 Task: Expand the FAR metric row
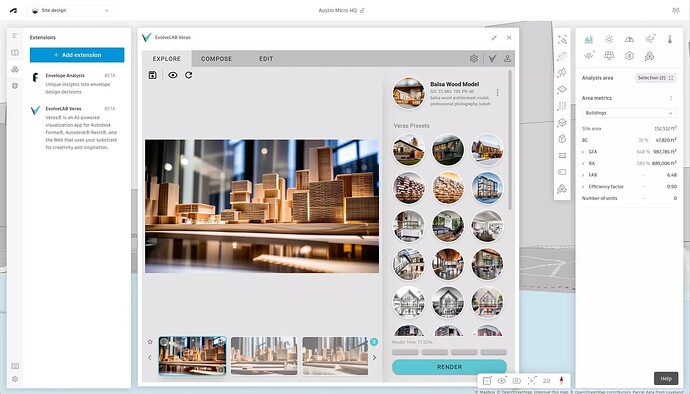584,175
